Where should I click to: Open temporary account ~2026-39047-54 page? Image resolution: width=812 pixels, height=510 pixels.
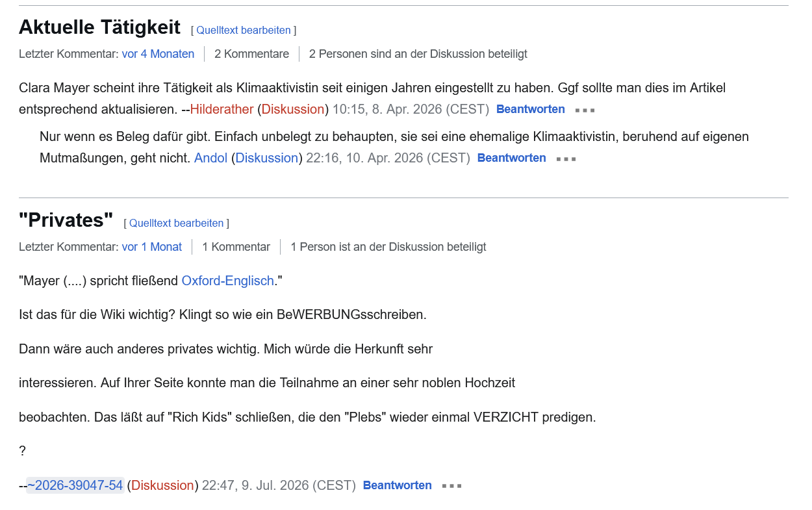(75, 485)
